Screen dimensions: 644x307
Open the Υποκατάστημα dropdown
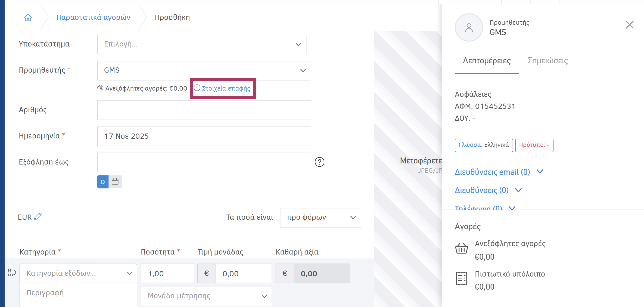(202, 44)
